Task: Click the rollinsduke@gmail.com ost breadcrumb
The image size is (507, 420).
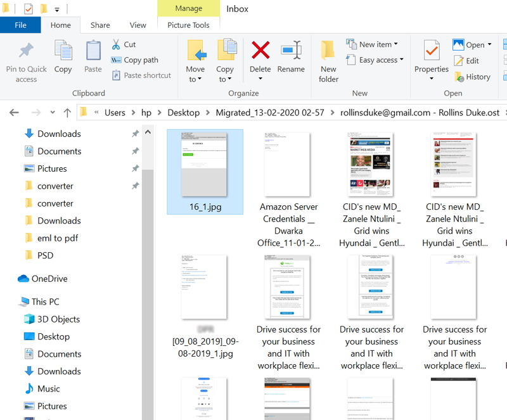Action: [420, 113]
